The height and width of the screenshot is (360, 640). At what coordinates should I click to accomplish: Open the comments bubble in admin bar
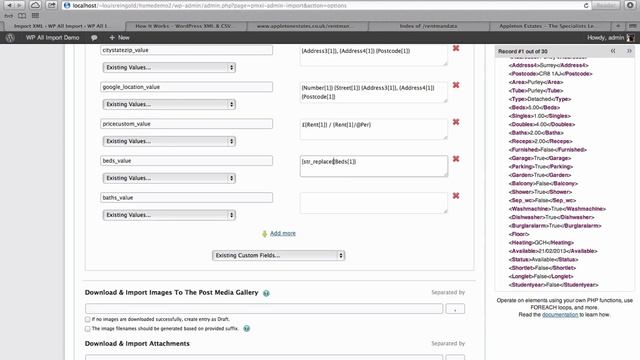click(x=94, y=38)
